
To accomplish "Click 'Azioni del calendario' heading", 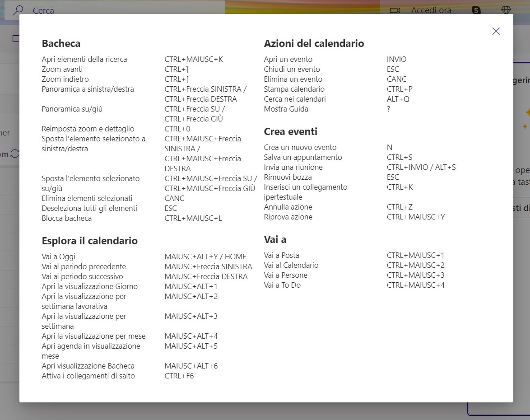I will coord(314,43).
